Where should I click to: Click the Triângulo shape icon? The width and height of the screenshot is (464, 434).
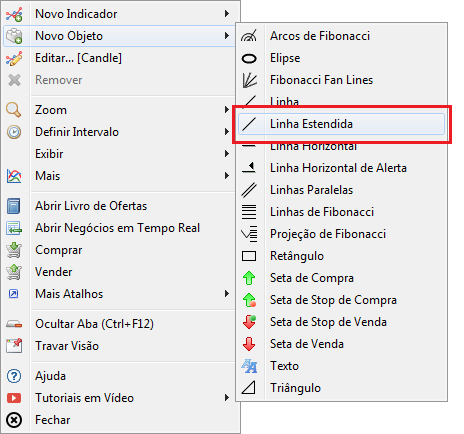coord(249,388)
